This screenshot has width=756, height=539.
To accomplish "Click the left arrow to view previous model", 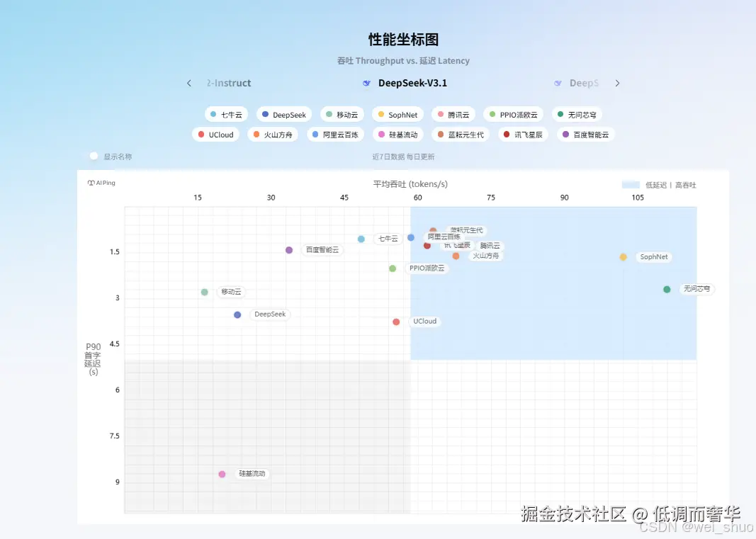I will [188, 83].
